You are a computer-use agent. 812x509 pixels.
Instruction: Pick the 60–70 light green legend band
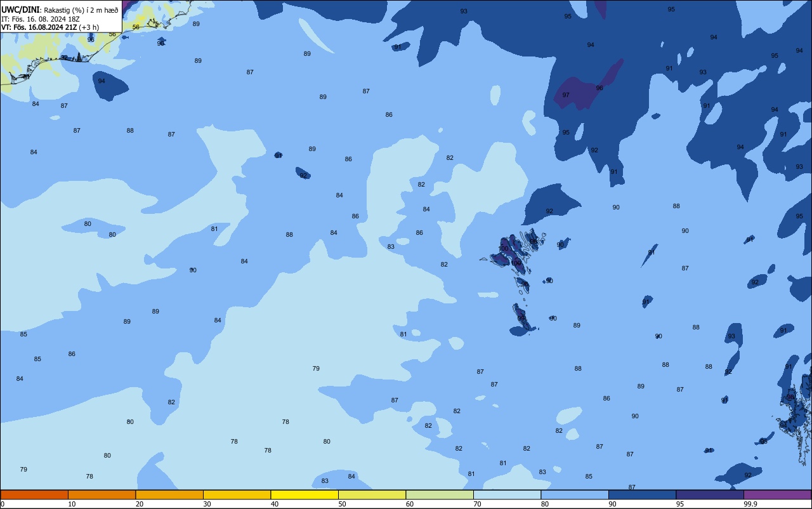[440, 494]
